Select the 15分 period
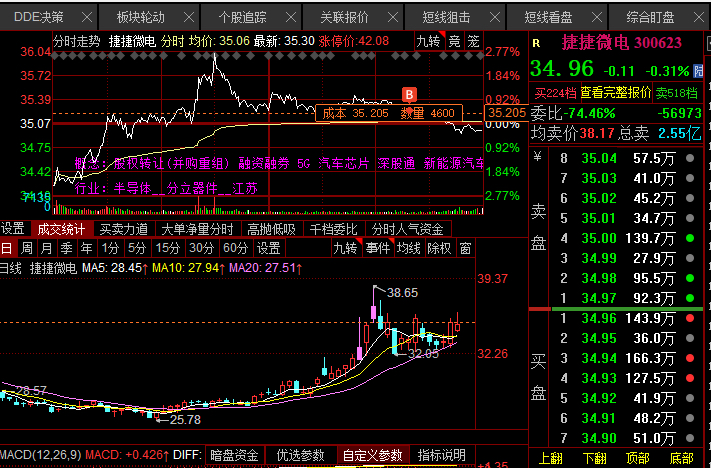Viewport: 711px width, 468px height. pyautogui.click(x=168, y=249)
